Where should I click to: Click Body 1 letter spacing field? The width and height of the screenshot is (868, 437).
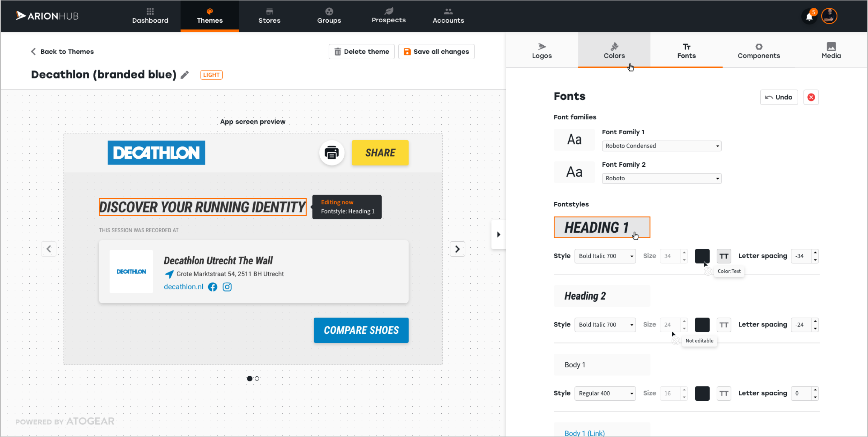pos(802,393)
